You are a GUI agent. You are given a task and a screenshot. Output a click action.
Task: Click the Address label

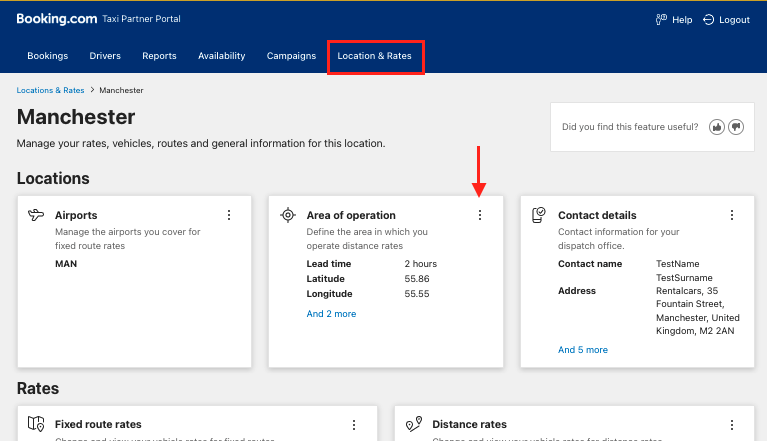click(x=577, y=290)
